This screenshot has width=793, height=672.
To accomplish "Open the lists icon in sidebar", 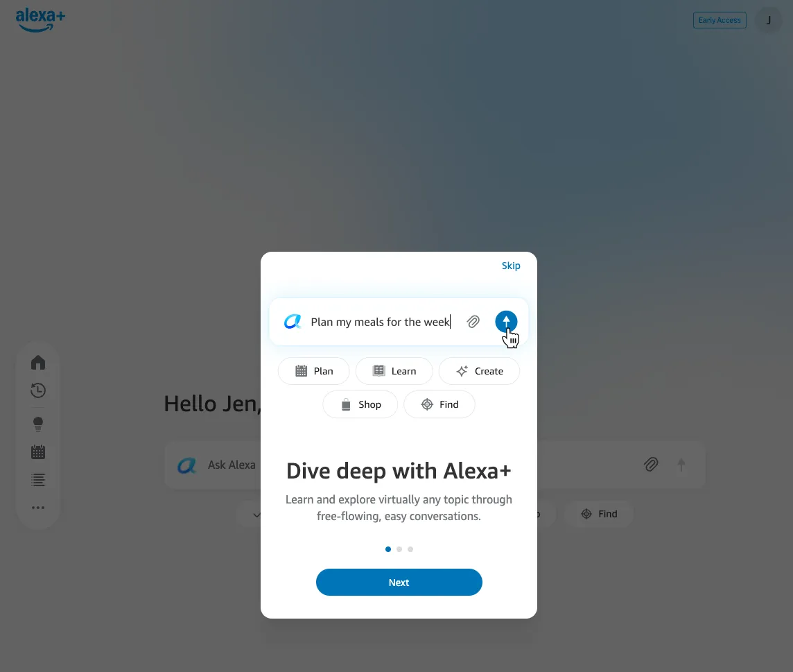I will point(38,480).
